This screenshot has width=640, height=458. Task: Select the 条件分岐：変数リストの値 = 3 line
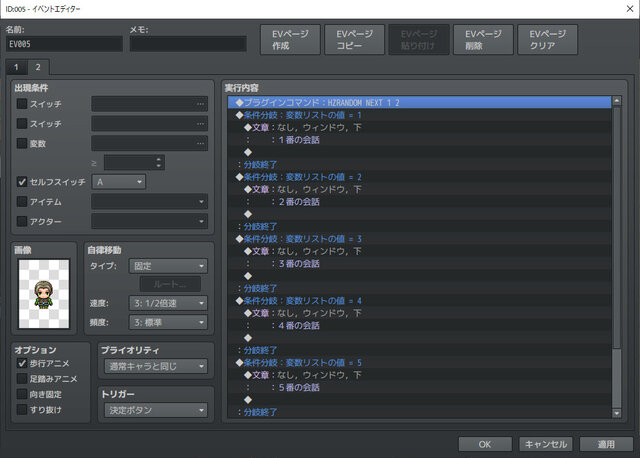point(419,239)
